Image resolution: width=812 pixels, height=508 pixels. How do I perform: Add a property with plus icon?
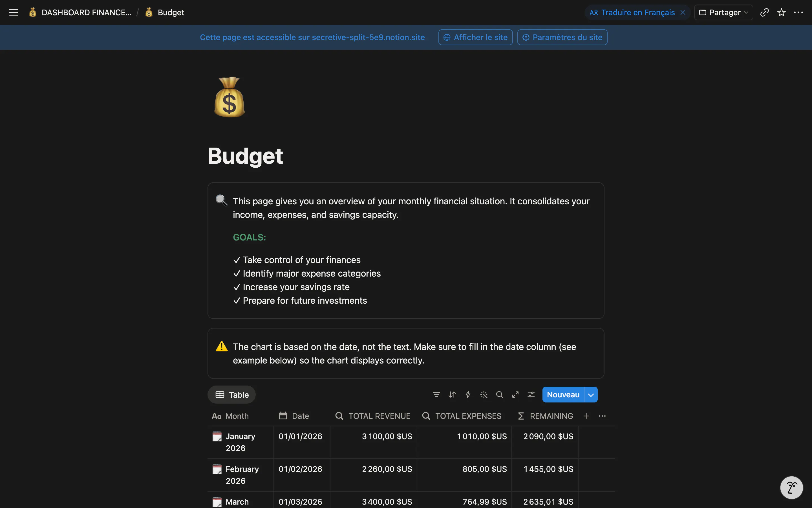tap(586, 416)
